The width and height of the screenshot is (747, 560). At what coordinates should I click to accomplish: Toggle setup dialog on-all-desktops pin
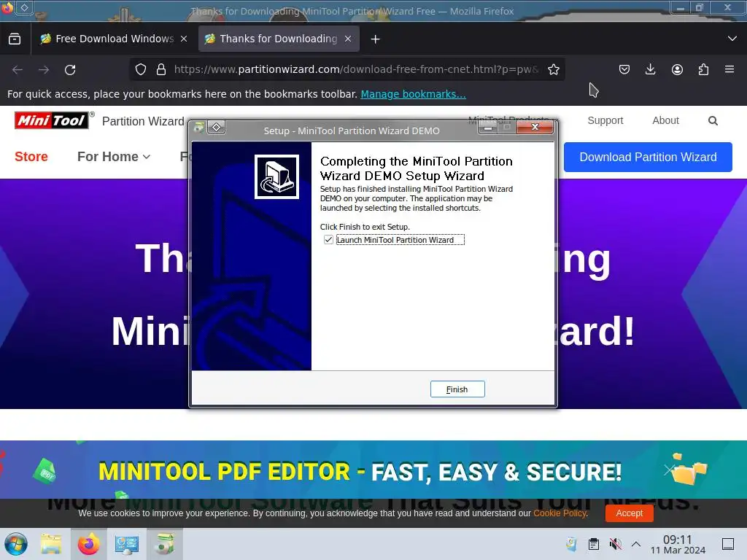(216, 127)
